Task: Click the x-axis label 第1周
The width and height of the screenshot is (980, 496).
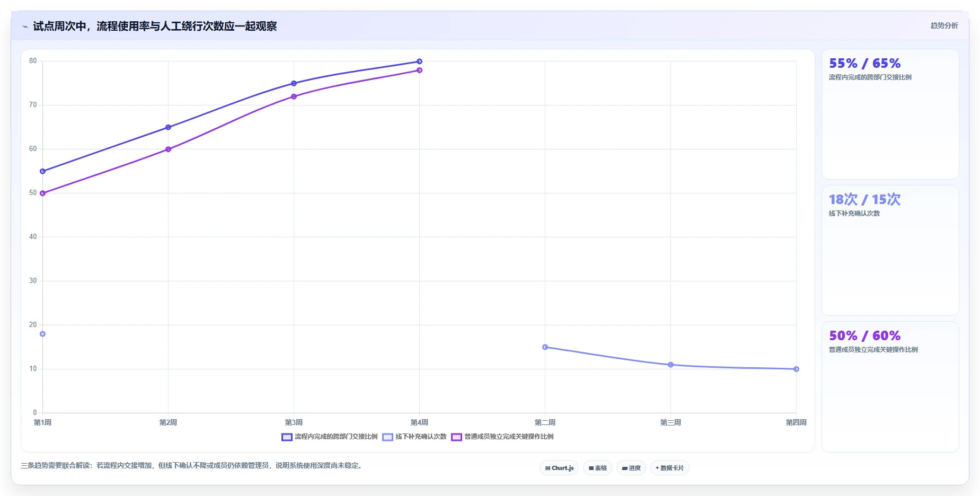Action: coord(42,422)
